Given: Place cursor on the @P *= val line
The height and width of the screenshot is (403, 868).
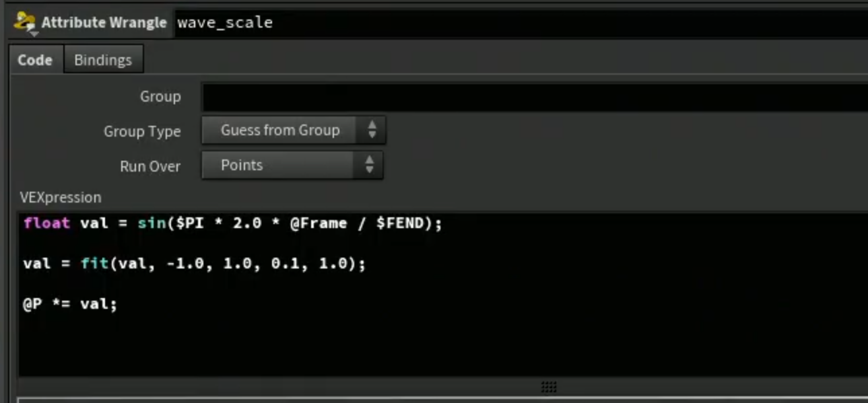Looking at the screenshot, I should click(x=70, y=304).
